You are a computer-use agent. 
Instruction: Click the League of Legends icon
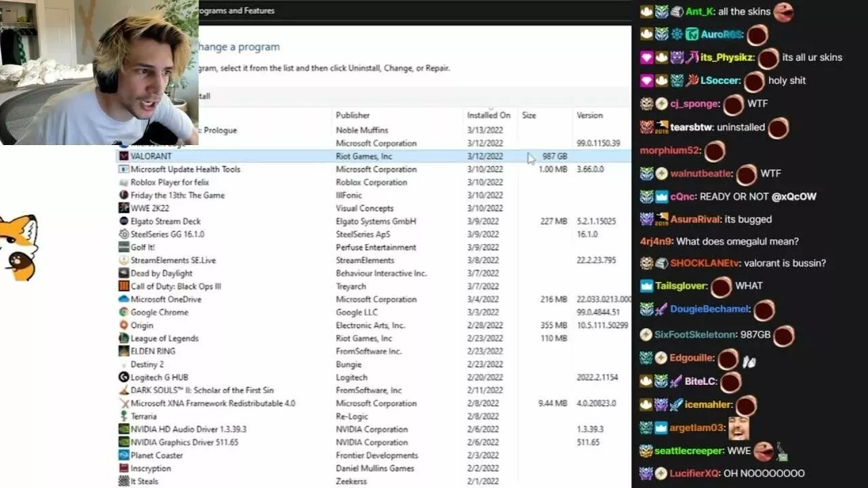[123, 338]
